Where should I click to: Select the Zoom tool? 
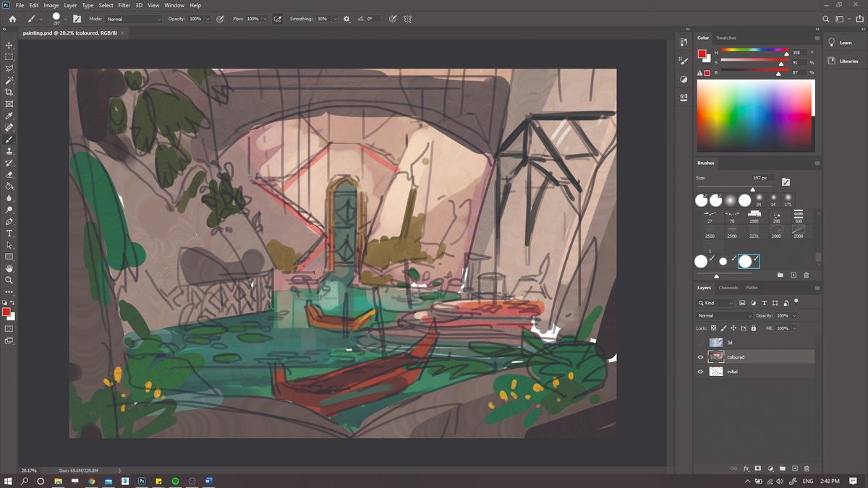pyautogui.click(x=9, y=281)
